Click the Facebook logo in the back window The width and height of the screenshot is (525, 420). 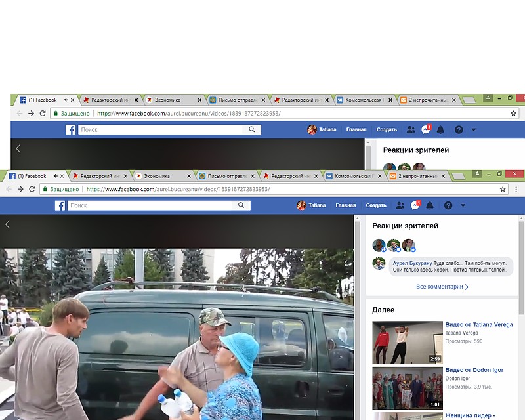71,130
